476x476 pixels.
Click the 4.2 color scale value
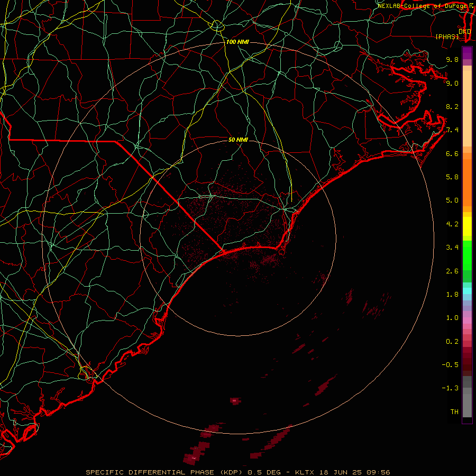(x=452, y=224)
